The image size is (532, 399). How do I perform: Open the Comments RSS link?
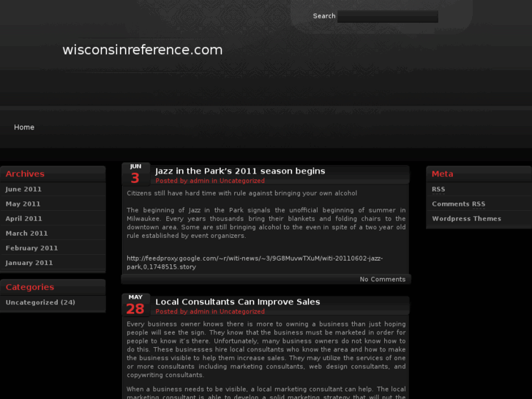pos(458,204)
